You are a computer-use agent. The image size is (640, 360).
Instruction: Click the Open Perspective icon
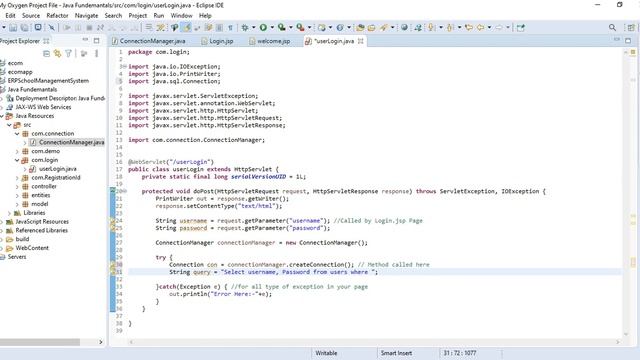(x=631, y=28)
